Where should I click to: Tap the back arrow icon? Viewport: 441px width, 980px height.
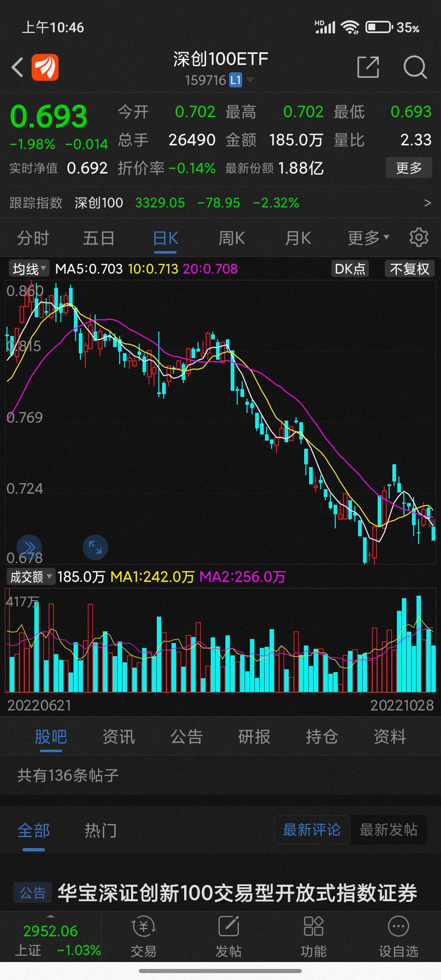(x=17, y=67)
